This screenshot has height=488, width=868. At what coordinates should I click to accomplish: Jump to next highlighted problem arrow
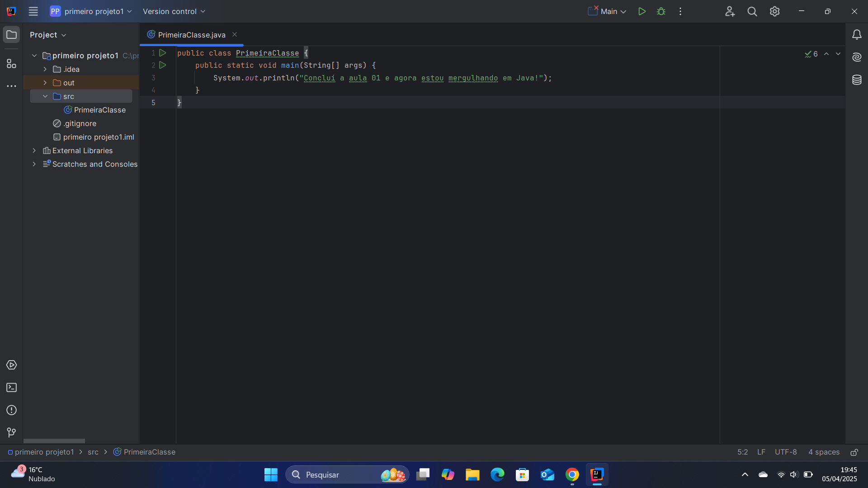click(x=838, y=54)
